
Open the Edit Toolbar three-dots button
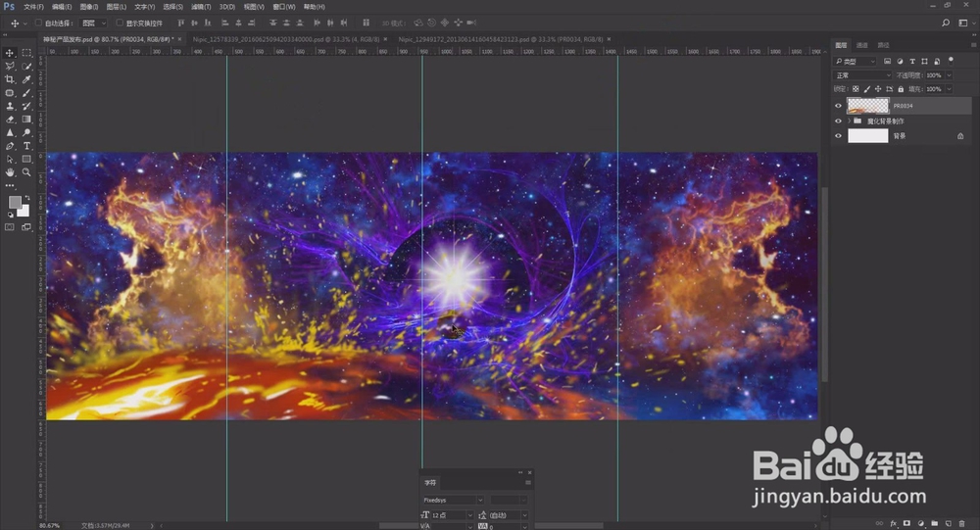tap(10, 185)
